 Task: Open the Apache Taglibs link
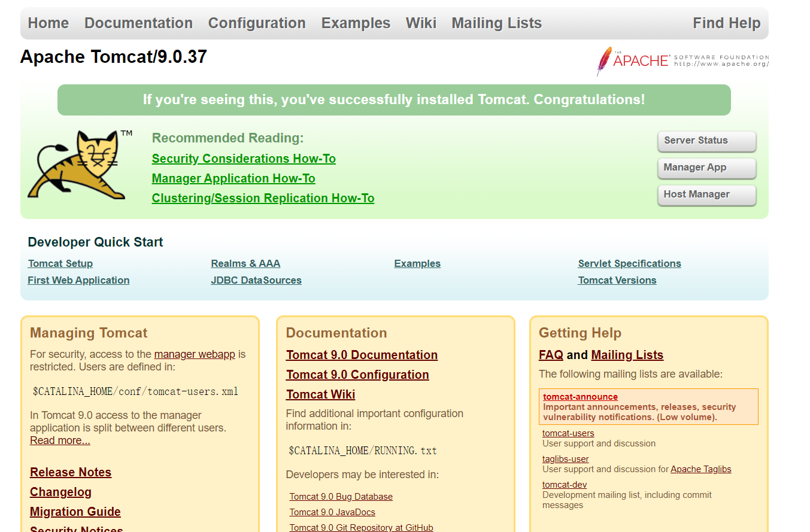point(701,469)
